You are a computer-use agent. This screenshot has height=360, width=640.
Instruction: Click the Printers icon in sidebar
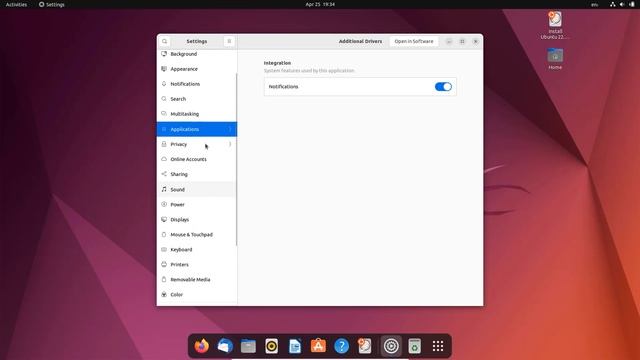coord(164,264)
